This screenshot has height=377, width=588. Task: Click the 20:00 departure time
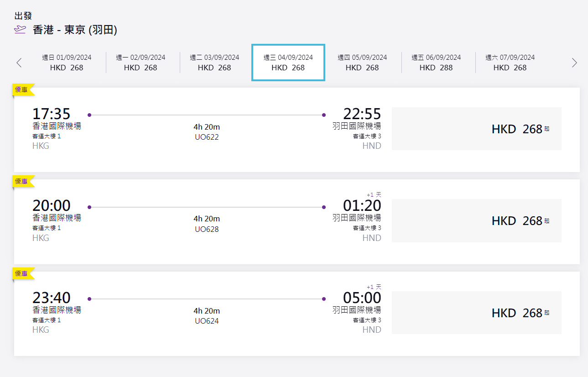(52, 206)
